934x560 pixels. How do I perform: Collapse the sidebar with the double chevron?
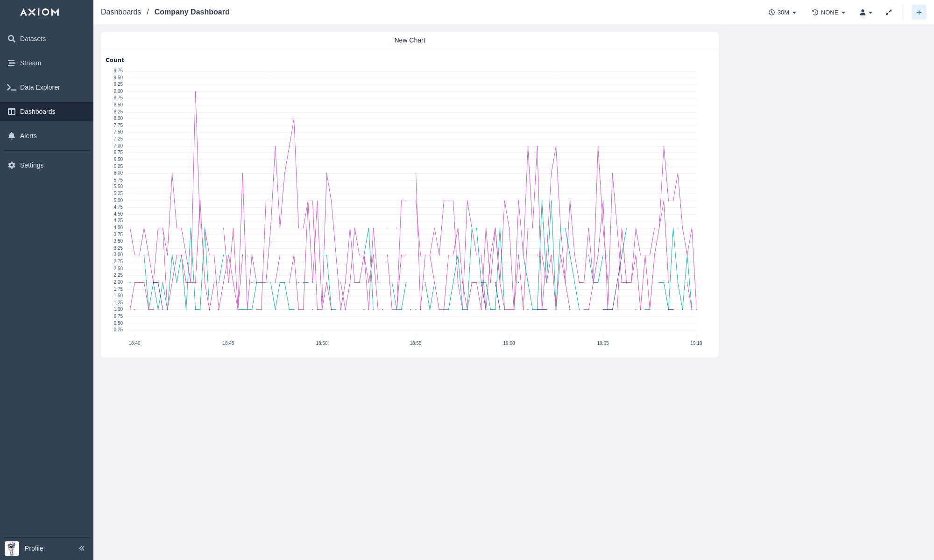tap(82, 548)
